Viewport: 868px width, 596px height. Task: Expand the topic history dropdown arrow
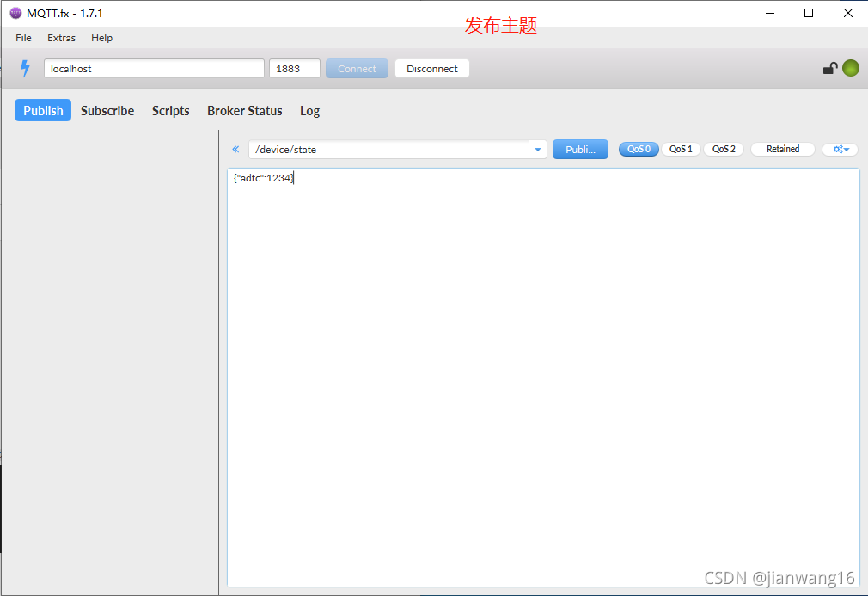click(x=538, y=150)
